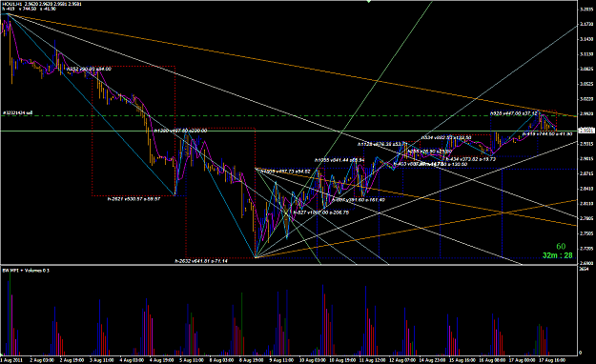This screenshot has height=364, width=596.
Task: Click the 'h-2621 v530.57 a-59.87' swing label
Action: [134, 199]
